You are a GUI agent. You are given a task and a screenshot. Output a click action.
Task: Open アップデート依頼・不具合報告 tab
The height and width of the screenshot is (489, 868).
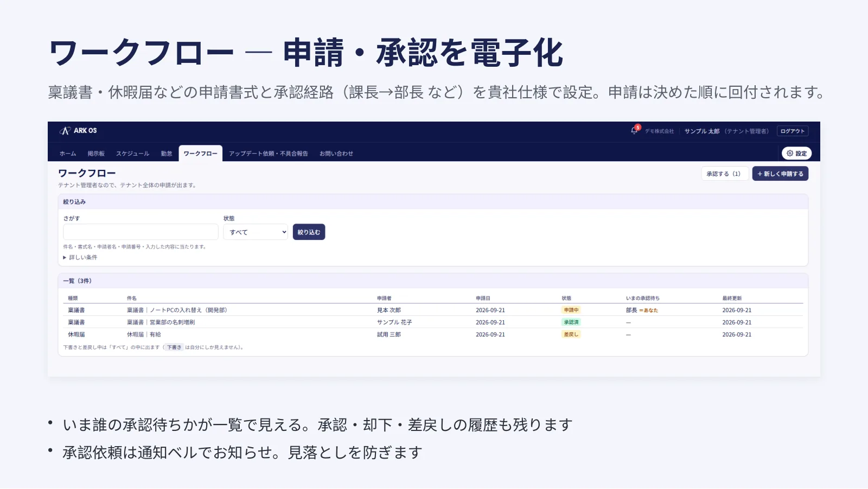pos(269,154)
